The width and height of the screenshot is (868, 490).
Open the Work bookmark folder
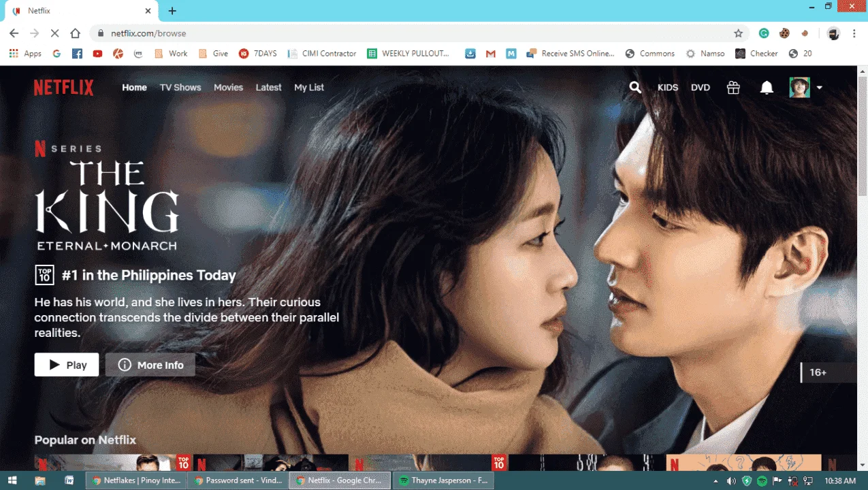171,54
